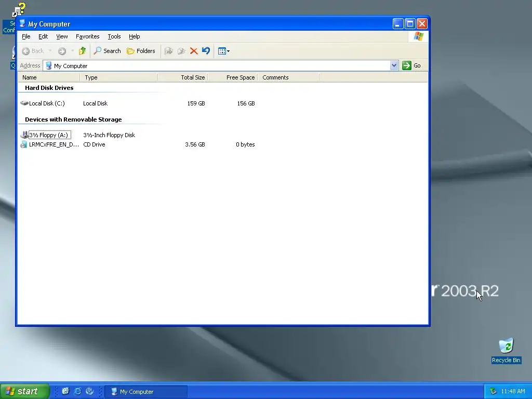Close the My Computer window
This screenshot has height=399, width=532.
[x=422, y=24]
